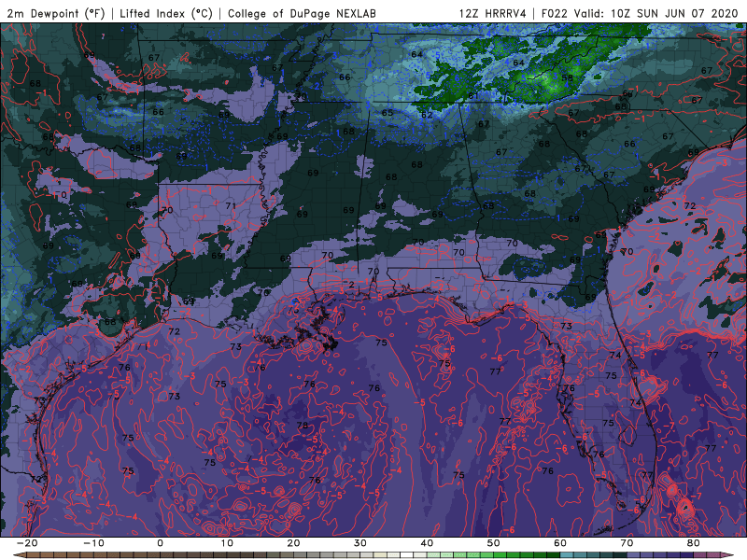Click the "0" tick on the color scale
Image resolution: width=747 pixels, height=560 pixels.
(160, 543)
